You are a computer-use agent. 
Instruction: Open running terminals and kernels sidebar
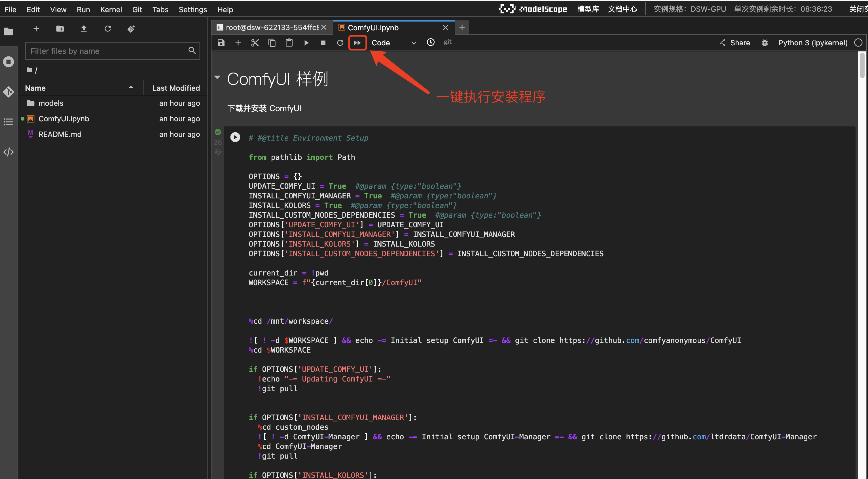click(9, 62)
